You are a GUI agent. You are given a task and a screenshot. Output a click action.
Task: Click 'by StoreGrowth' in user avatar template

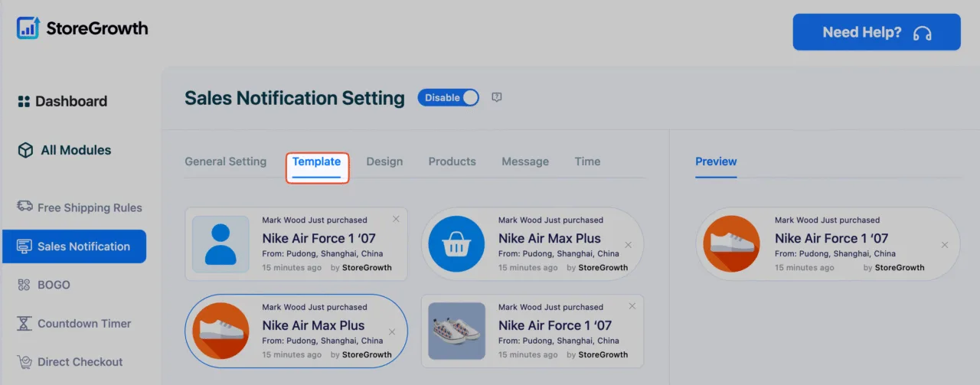361,268
